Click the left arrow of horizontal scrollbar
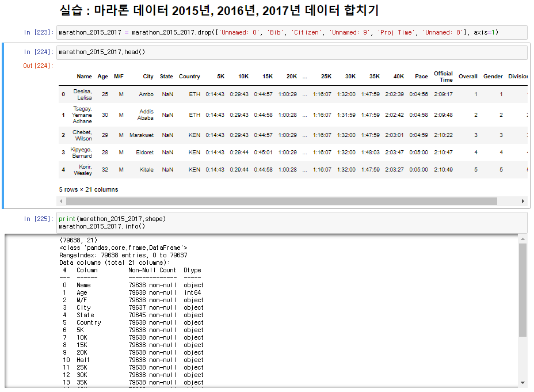The image size is (534, 392). pyautogui.click(x=61, y=201)
